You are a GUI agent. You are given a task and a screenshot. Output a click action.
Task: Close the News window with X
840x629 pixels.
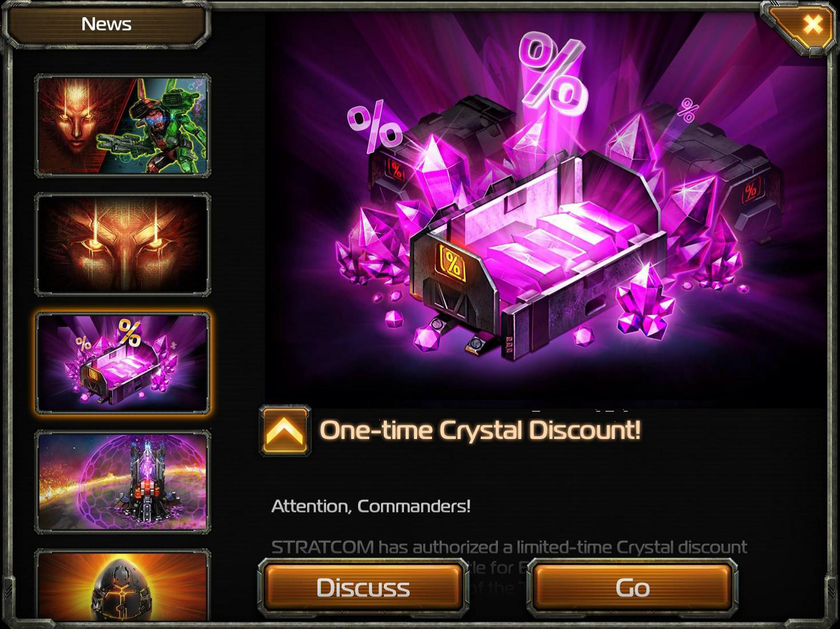811,25
